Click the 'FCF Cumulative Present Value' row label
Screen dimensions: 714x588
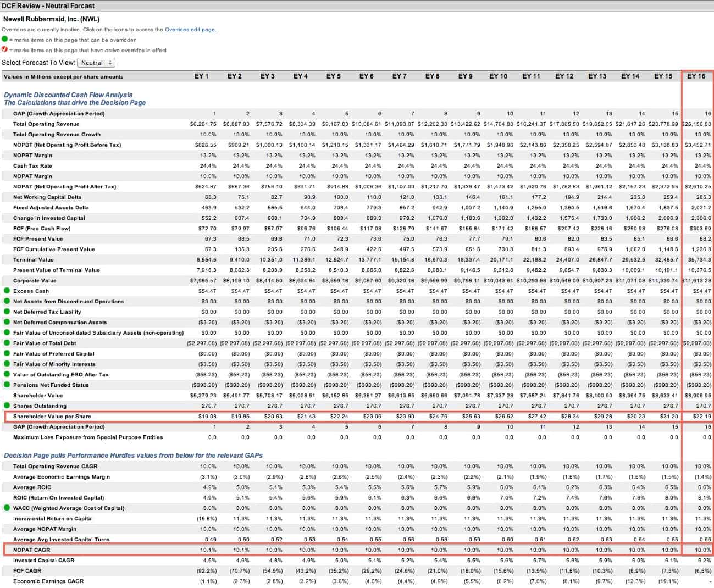pos(54,249)
